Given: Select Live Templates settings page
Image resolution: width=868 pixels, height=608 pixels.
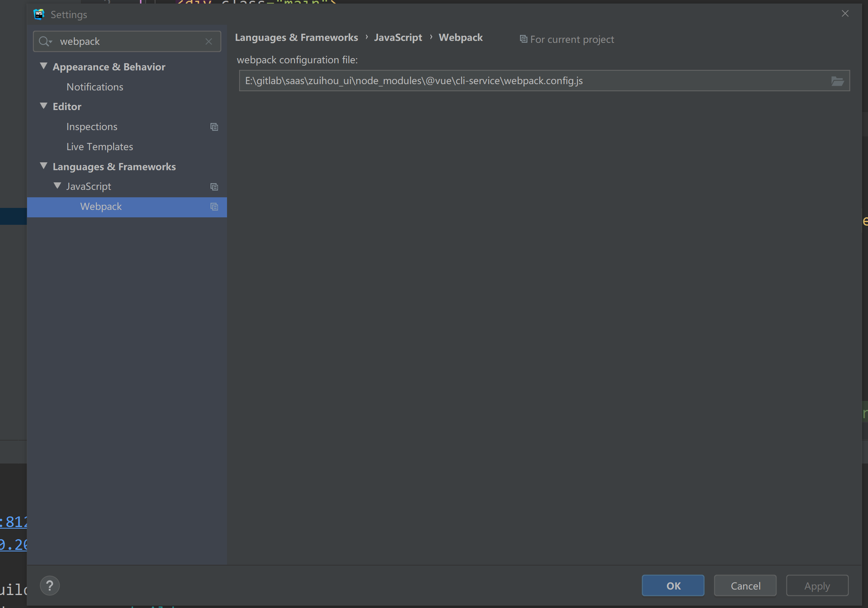Looking at the screenshot, I should 99,146.
